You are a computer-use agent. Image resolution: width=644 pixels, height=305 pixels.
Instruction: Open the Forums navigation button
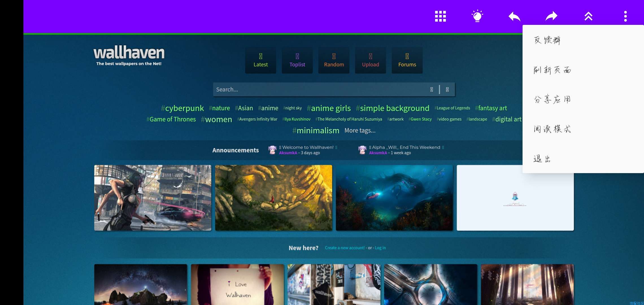click(407, 60)
